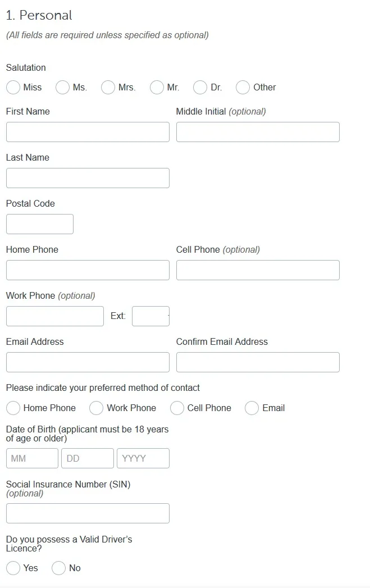Click the Confirm Email Address field
Image resolution: width=370 pixels, height=588 pixels.
pyautogui.click(x=258, y=362)
